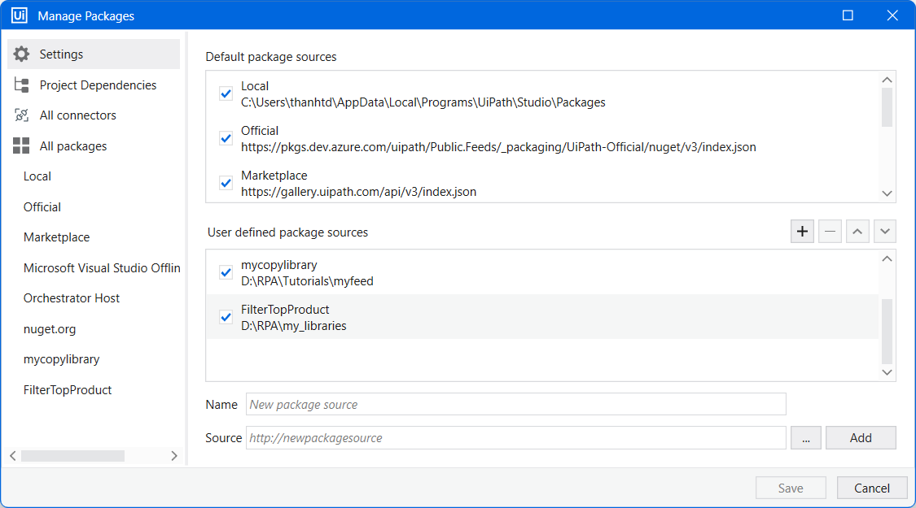Click user sources scroll up arrow
Screen dimensions: 916x508
click(887, 259)
